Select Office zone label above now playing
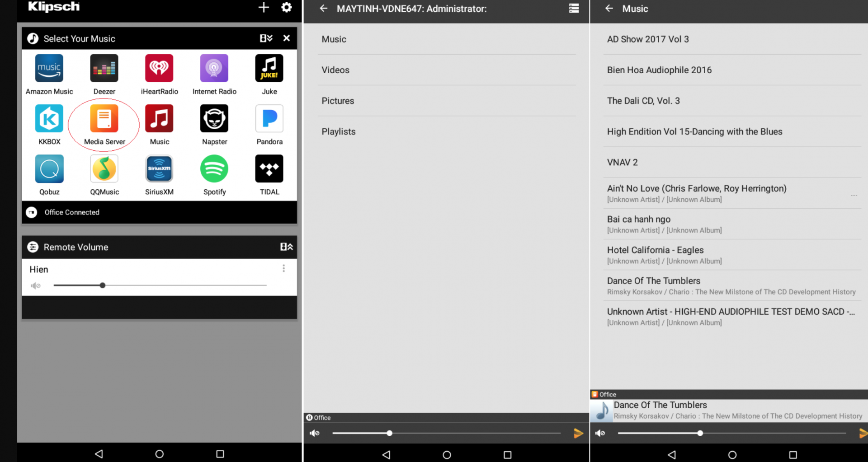Viewport: 868px width, 462px height. (x=608, y=394)
